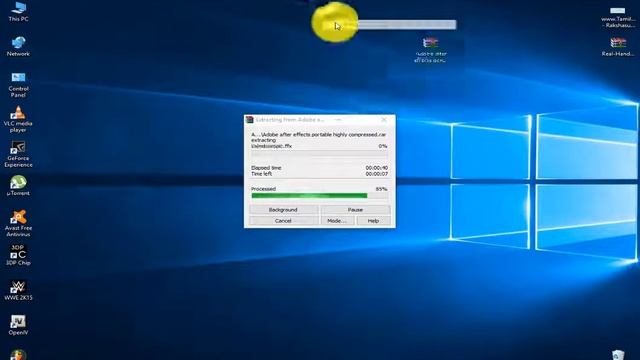Minimize the extracting dialog
640x360 pixels.
338,120
